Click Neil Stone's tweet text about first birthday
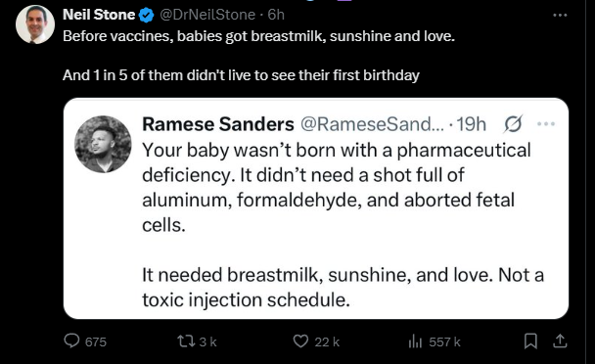 [x=241, y=75]
